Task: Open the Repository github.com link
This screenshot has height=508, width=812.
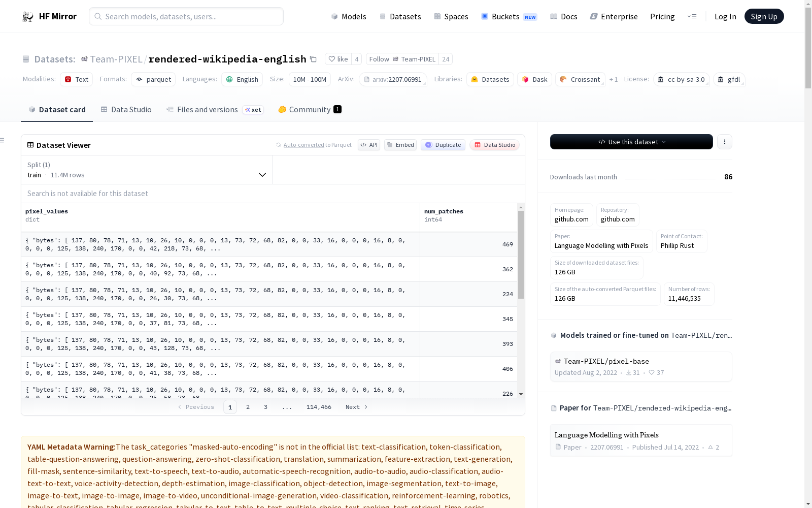Action: tap(618, 214)
